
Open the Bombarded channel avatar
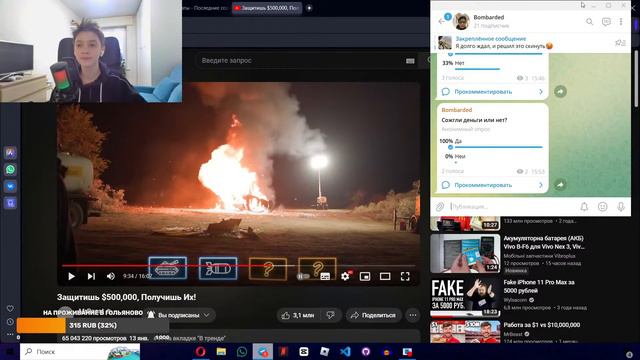tap(461, 21)
